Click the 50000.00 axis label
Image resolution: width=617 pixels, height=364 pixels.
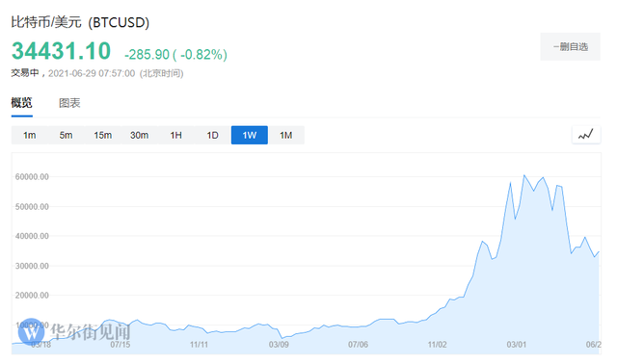coord(32,207)
